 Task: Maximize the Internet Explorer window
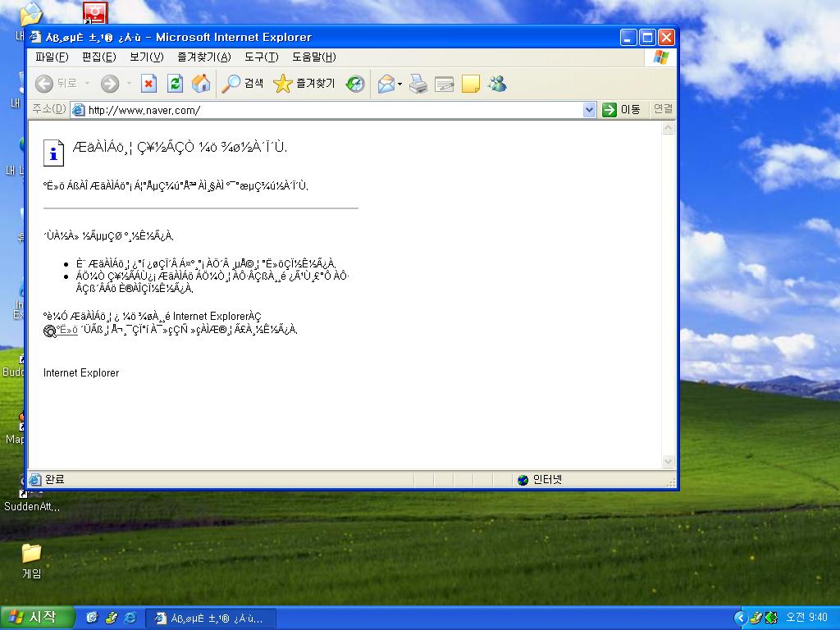point(648,38)
